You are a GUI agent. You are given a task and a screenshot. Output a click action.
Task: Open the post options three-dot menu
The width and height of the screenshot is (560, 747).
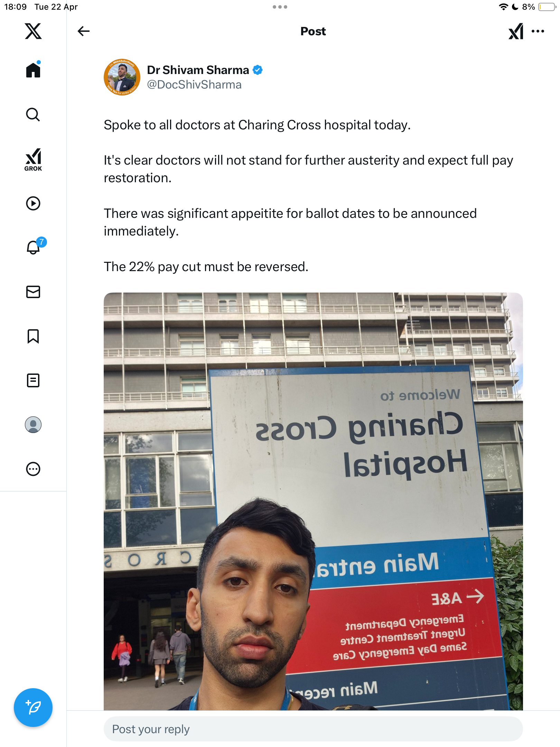[538, 31]
